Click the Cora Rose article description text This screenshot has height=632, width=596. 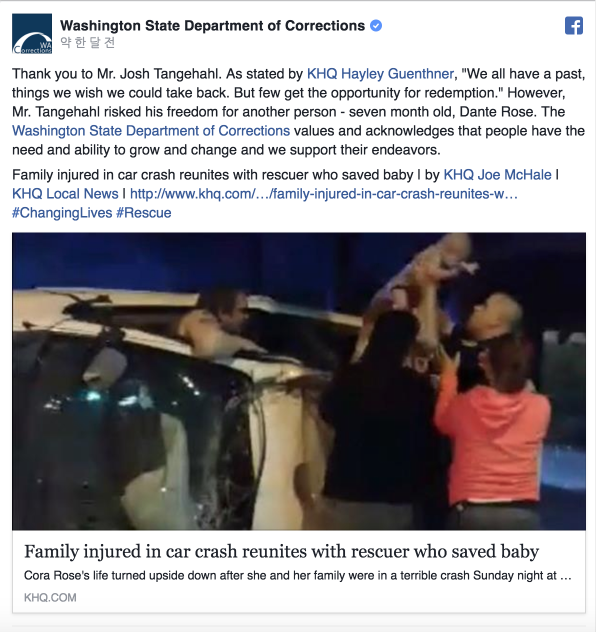pyautogui.click(x=298, y=575)
